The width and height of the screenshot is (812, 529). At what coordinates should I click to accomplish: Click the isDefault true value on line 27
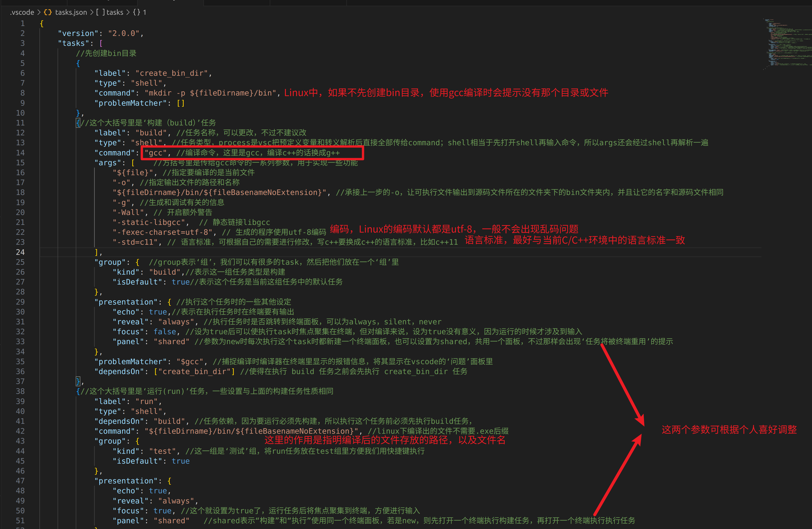click(180, 282)
